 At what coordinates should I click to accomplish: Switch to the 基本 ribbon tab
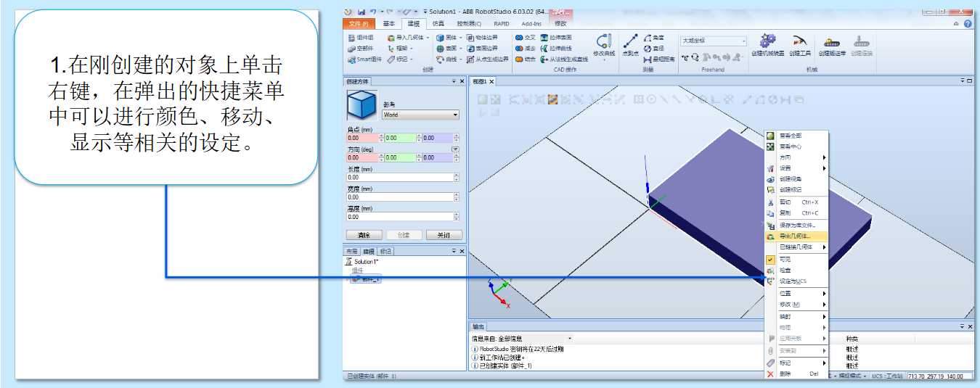(389, 24)
